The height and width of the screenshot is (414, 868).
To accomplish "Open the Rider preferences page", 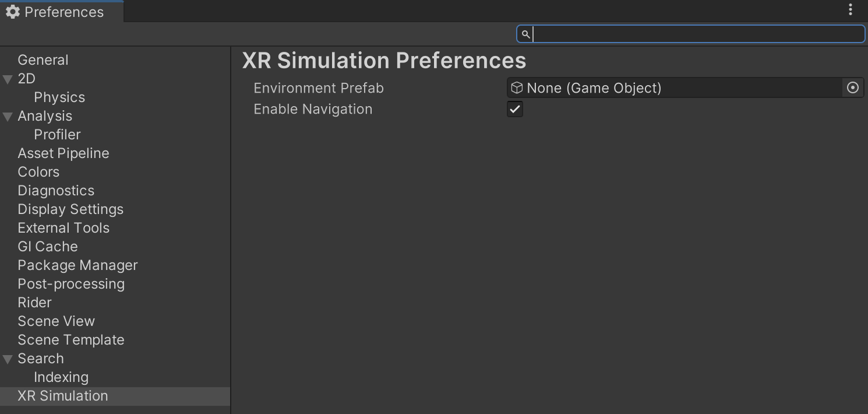I will pos(34,302).
